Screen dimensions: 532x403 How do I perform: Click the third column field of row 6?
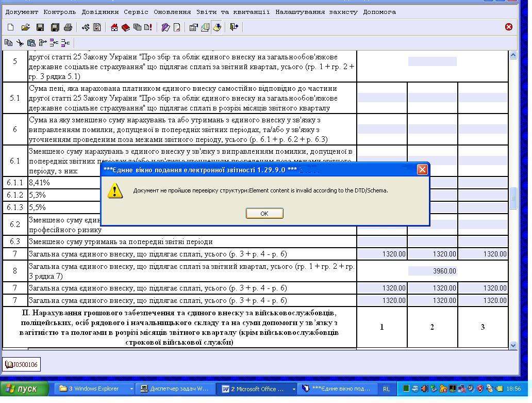tap(483, 129)
